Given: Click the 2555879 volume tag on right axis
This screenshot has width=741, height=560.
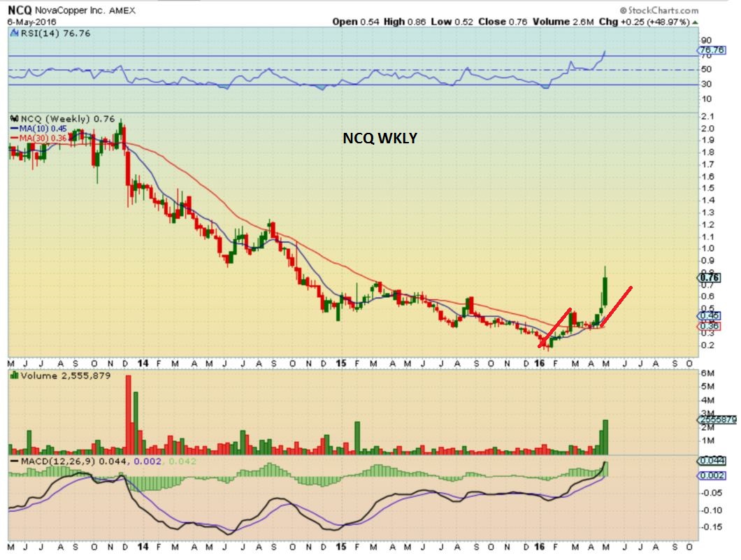Looking at the screenshot, I should (717, 419).
